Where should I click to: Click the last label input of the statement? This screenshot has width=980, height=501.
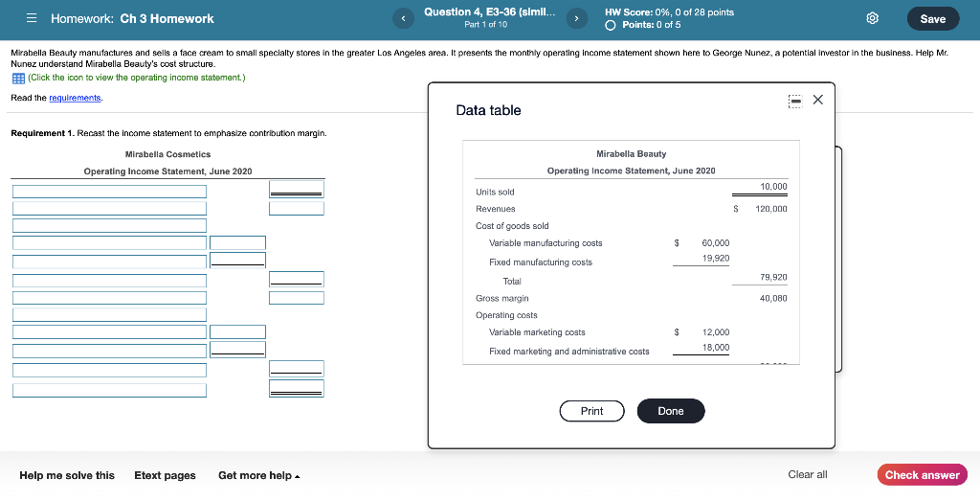109,390
